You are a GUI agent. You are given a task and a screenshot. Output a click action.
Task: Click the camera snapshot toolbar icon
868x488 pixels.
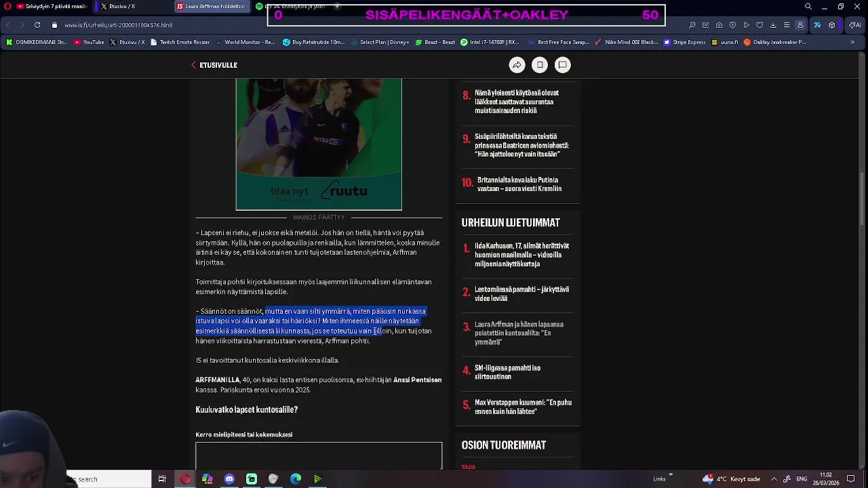pyautogui.click(x=719, y=25)
